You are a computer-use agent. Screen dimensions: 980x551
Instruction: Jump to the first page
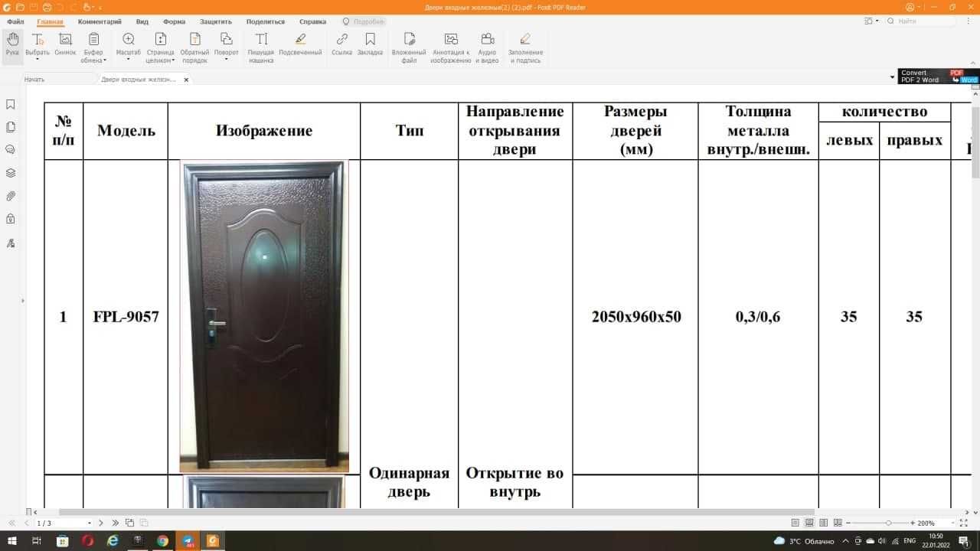[11, 523]
